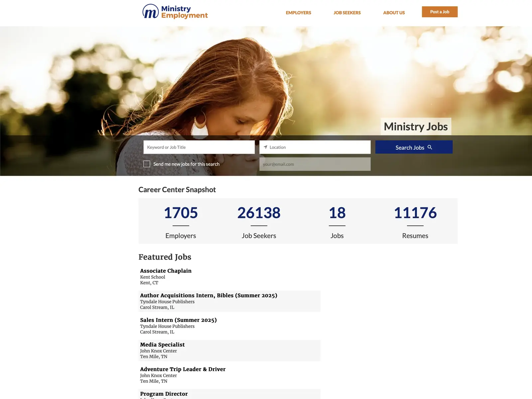Open Author Acquisitions Intern, Bibles listing

(x=208, y=295)
